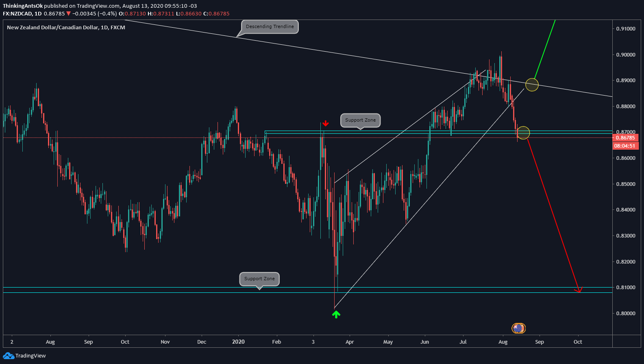Viewport: 644px width, 364px height.
Task: Click the red projected arrow head near 0.81000
Action: pyautogui.click(x=578, y=290)
